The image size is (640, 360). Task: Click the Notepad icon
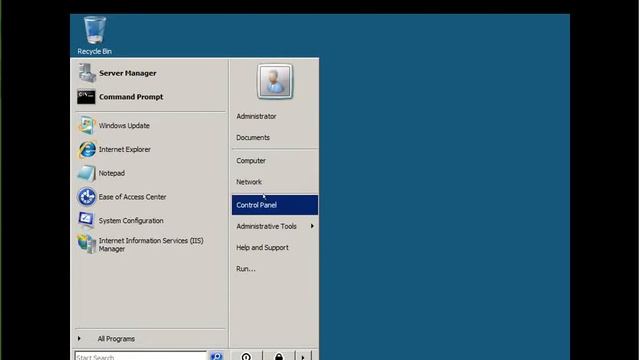pos(87,173)
